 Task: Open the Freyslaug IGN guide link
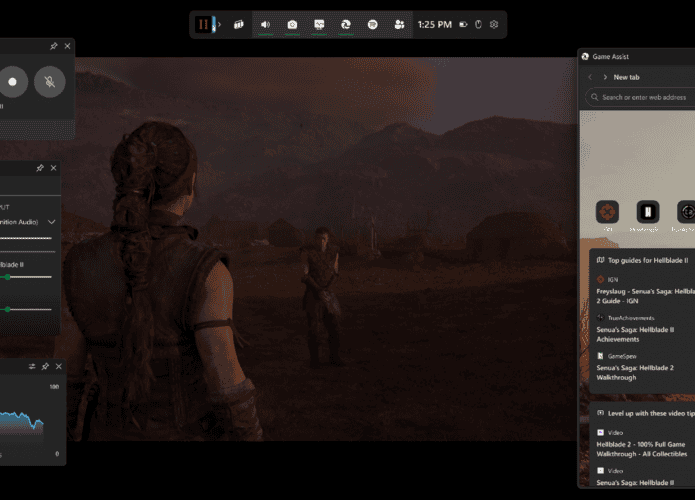click(x=645, y=296)
